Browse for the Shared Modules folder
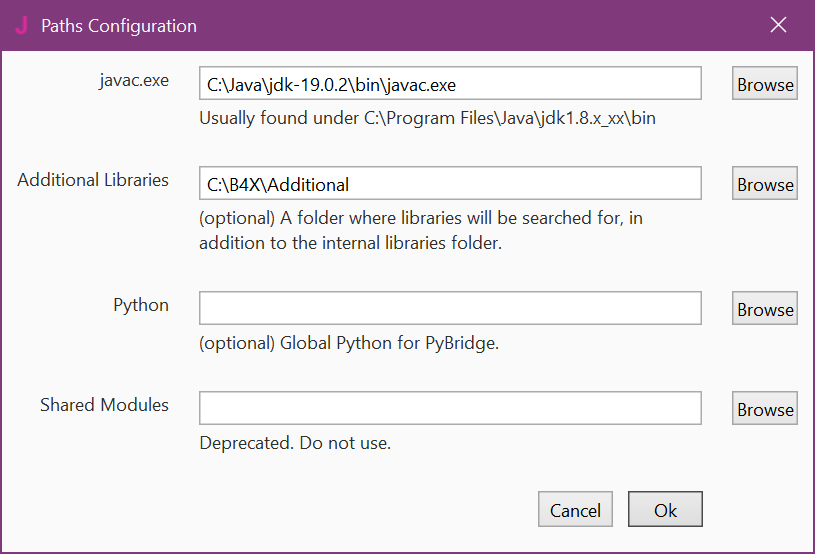 tap(765, 409)
